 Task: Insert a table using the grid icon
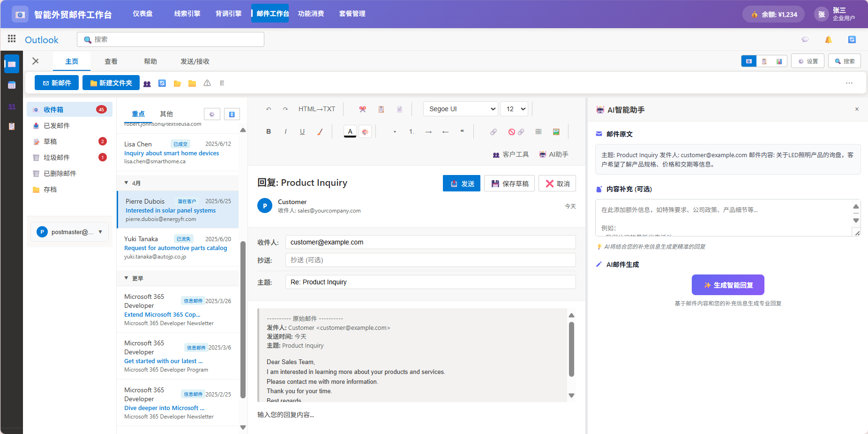coord(539,132)
